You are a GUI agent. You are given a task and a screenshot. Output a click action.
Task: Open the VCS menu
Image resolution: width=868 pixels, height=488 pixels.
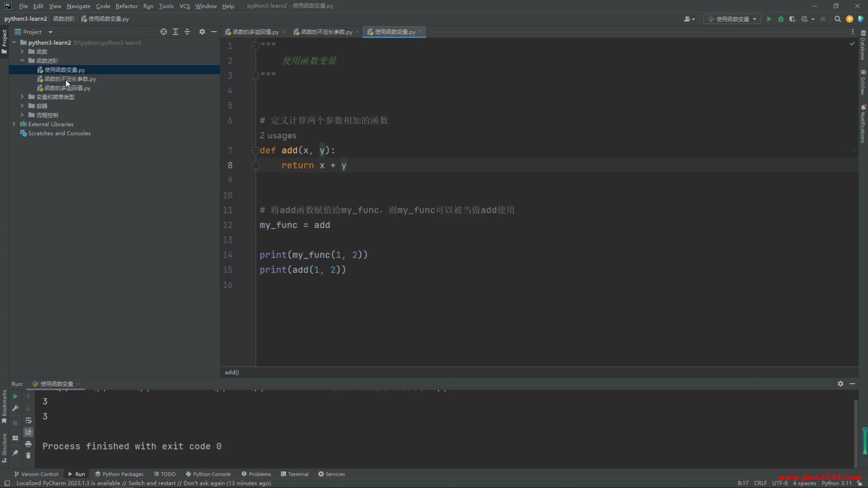click(184, 6)
